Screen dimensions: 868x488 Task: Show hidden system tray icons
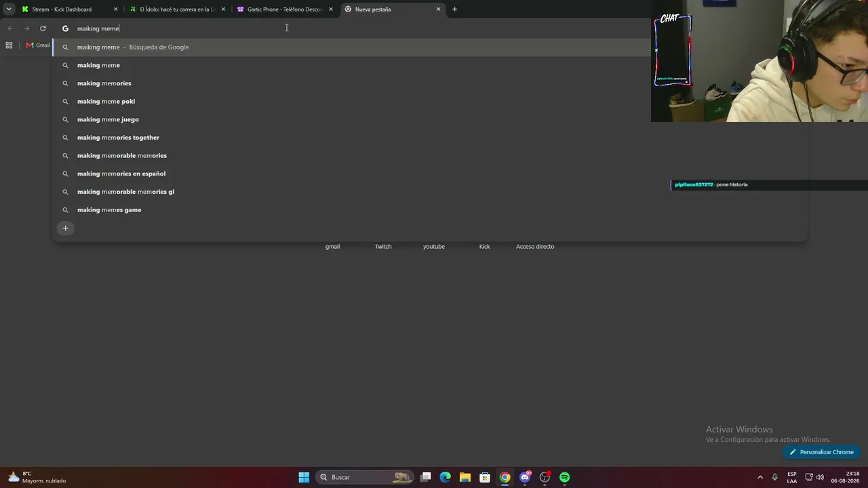760,477
